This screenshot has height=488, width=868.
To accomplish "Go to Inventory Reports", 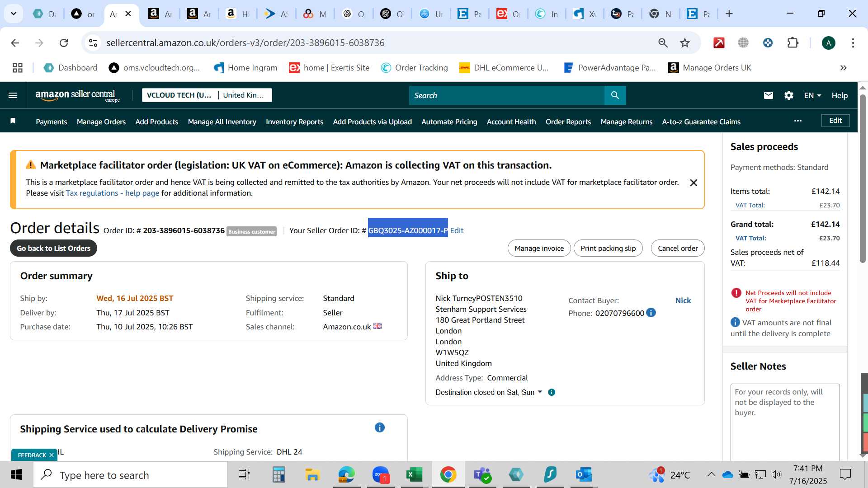I will tap(294, 122).
